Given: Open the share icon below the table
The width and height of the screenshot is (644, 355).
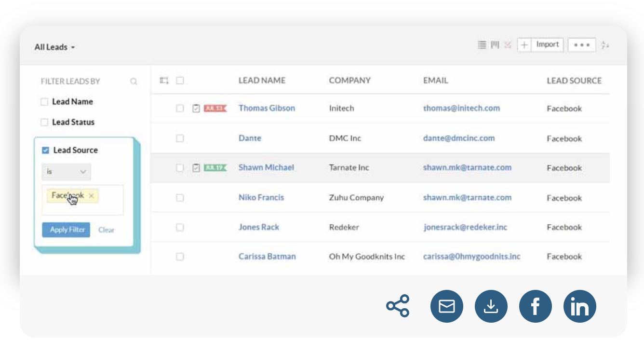Looking at the screenshot, I should click(x=397, y=306).
